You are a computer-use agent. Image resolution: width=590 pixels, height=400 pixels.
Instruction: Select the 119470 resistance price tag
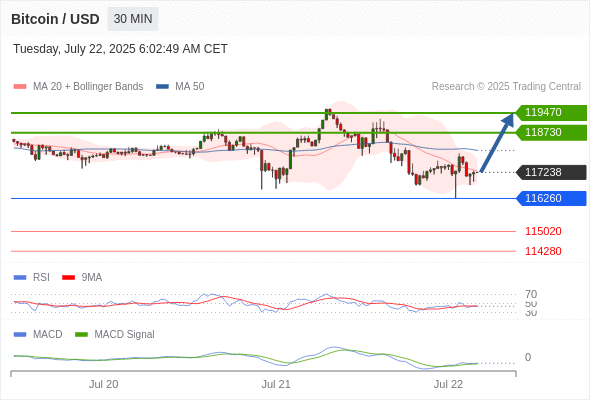pos(551,113)
